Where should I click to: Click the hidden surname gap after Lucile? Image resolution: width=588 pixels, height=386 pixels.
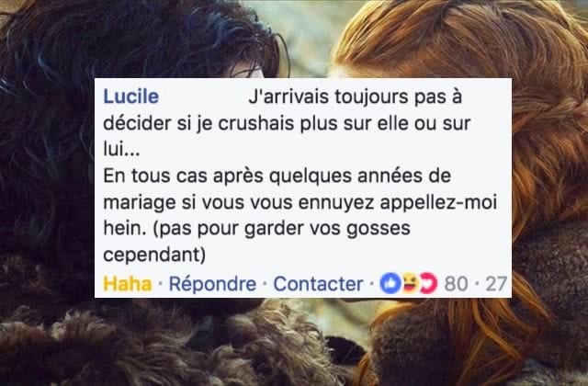tap(203, 96)
